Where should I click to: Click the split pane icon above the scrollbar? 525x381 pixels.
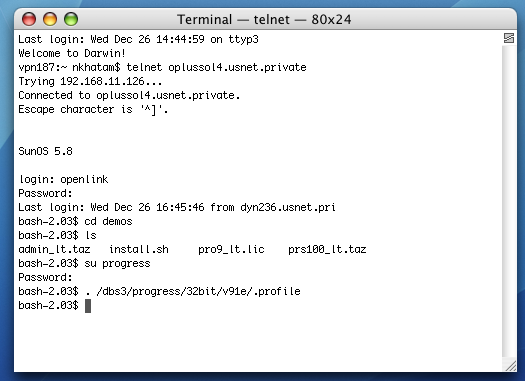click(x=509, y=38)
